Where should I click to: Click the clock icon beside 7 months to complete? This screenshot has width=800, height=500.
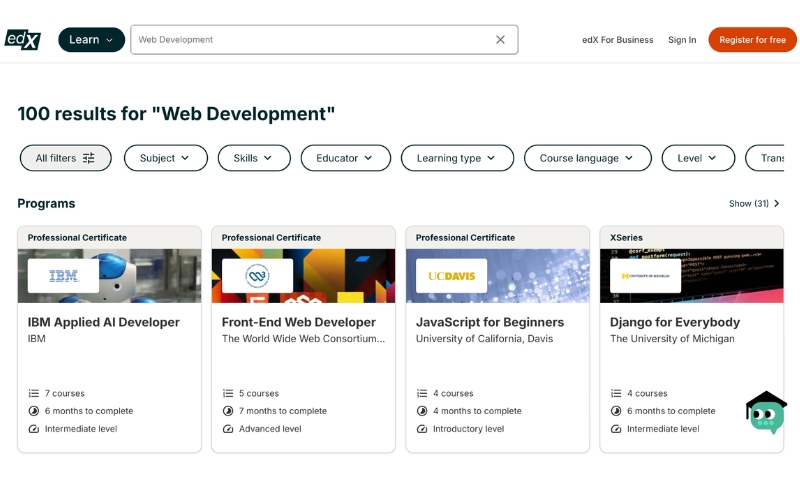point(228,411)
